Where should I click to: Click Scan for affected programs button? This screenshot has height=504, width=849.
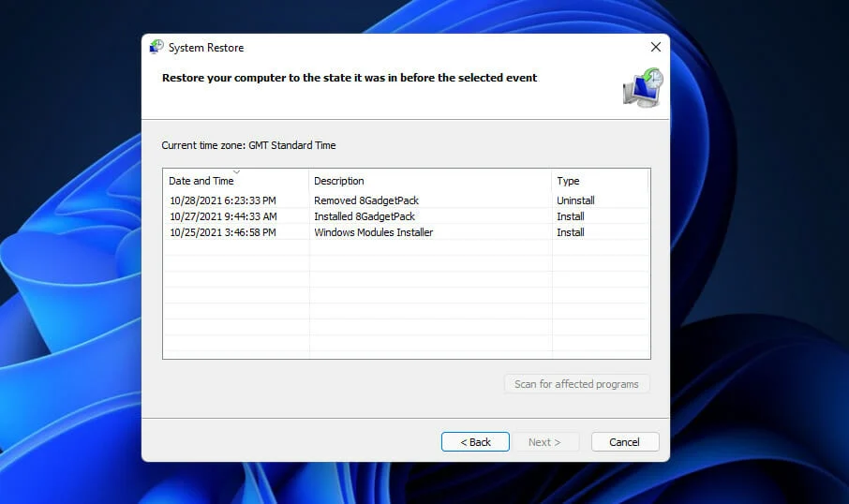(x=576, y=384)
